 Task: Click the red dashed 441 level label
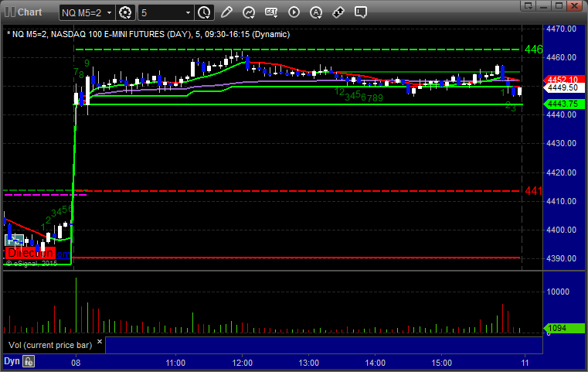(533, 191)
